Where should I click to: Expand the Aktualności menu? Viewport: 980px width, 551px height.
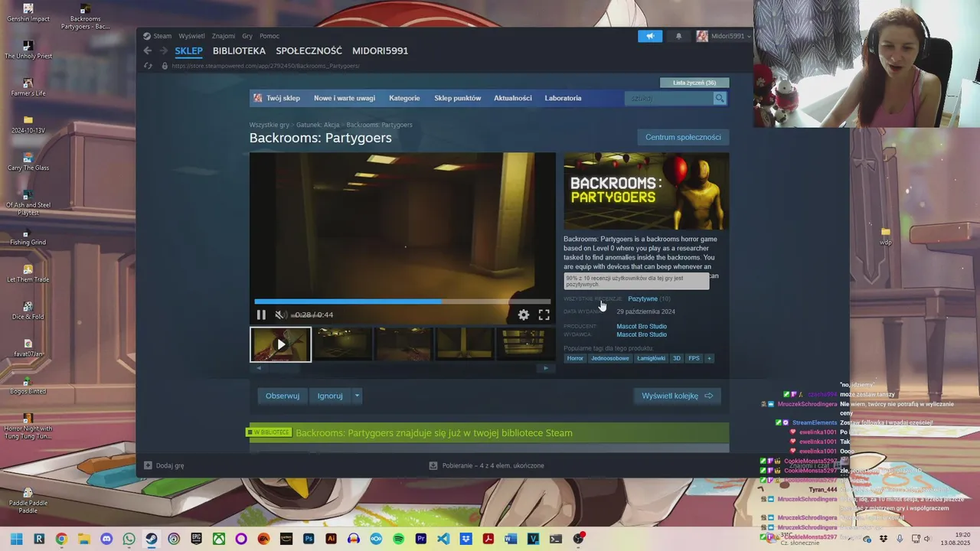513,98
